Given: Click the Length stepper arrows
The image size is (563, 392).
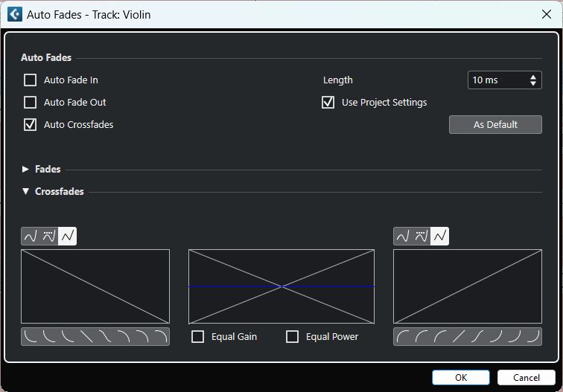Looking at the screenshot, I should coord(533,80).
